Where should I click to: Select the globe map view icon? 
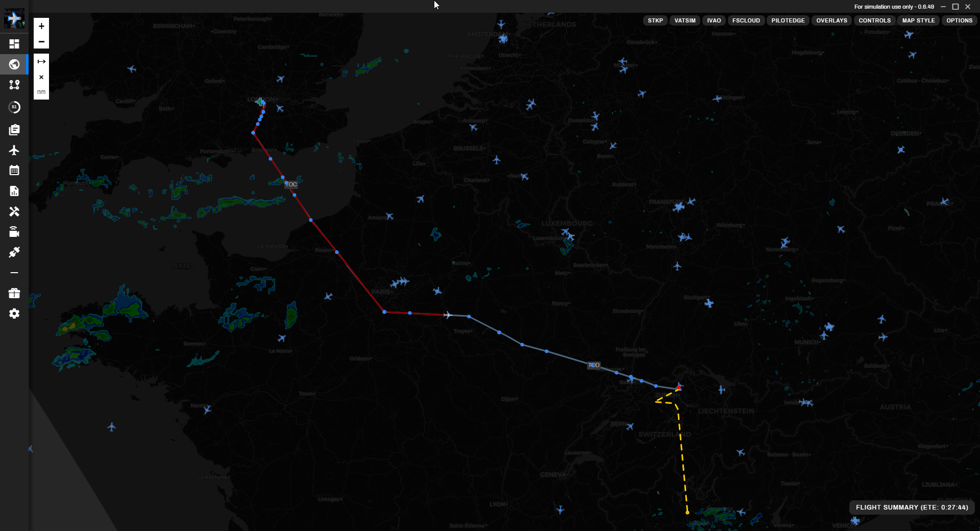14,64
